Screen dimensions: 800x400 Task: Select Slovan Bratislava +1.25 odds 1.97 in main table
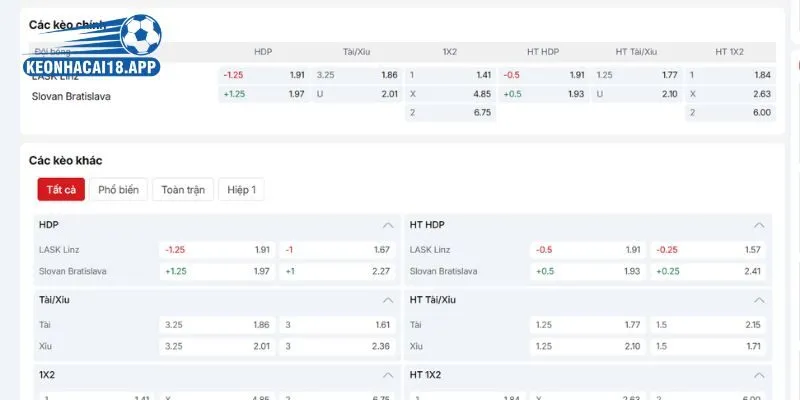point(264,94)
